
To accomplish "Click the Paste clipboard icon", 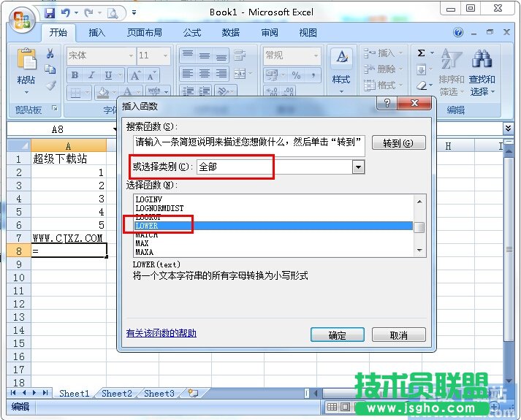I will tap(26, 62).
